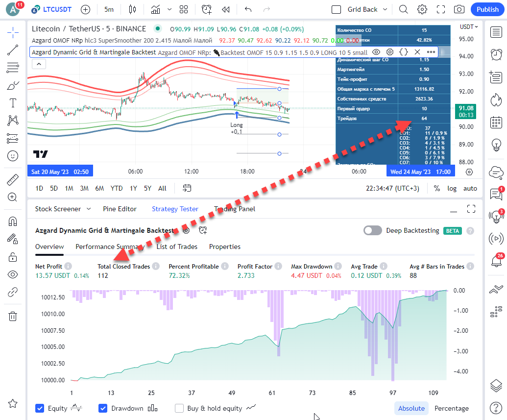507x420 pixels.
Task: Toggle the log scale
Action: point(452,188)
